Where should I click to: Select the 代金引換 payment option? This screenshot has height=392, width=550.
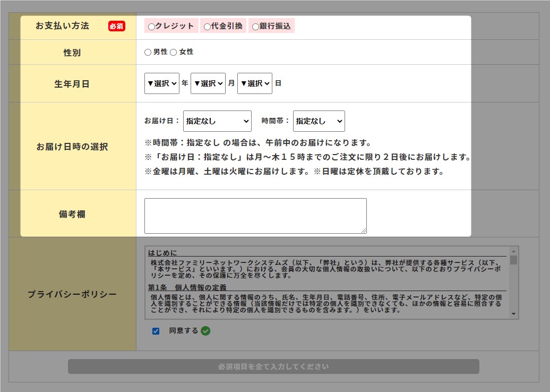click(207, 27)
